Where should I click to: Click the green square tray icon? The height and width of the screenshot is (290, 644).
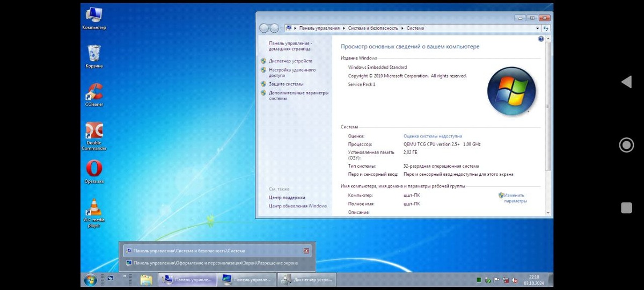pos(479,280)
